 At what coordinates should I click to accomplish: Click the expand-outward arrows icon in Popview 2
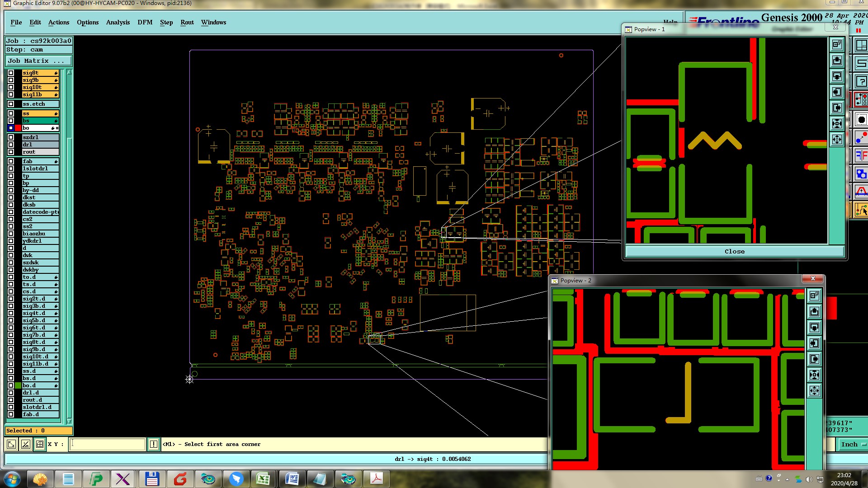tap(814, 390)
